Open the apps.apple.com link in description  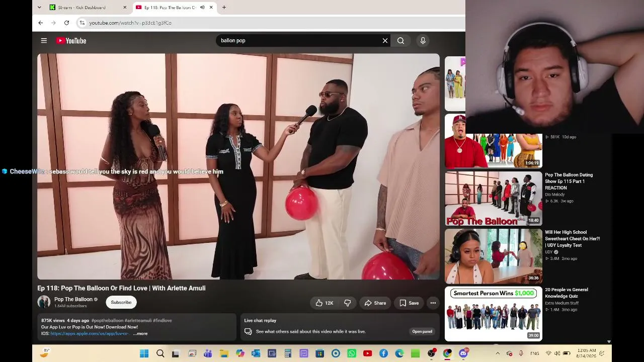coord(90,333)
